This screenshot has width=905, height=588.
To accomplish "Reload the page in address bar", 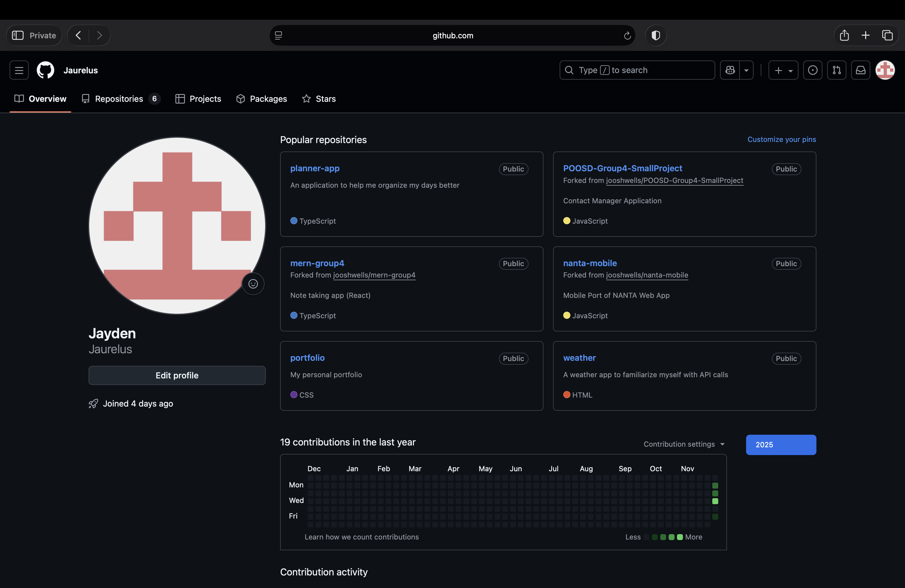I will point(627,35).
